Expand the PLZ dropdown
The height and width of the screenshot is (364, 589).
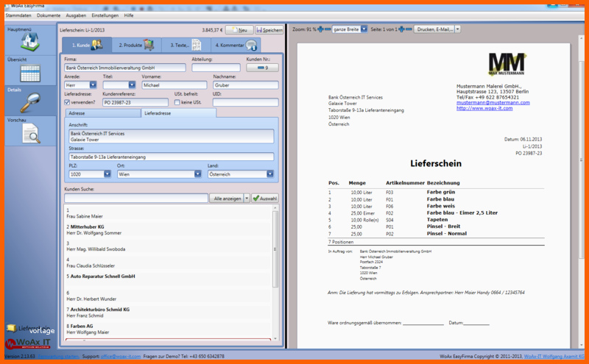click(x=107, y=174)
